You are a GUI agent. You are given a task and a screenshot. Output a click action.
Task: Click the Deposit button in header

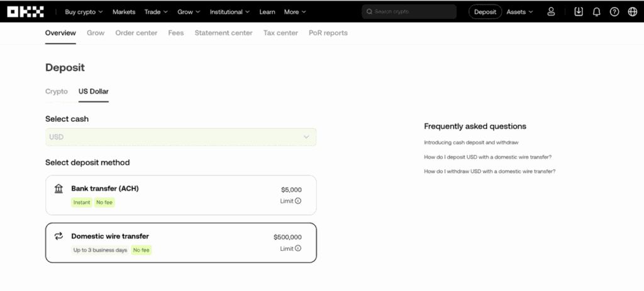pos(485,12)
